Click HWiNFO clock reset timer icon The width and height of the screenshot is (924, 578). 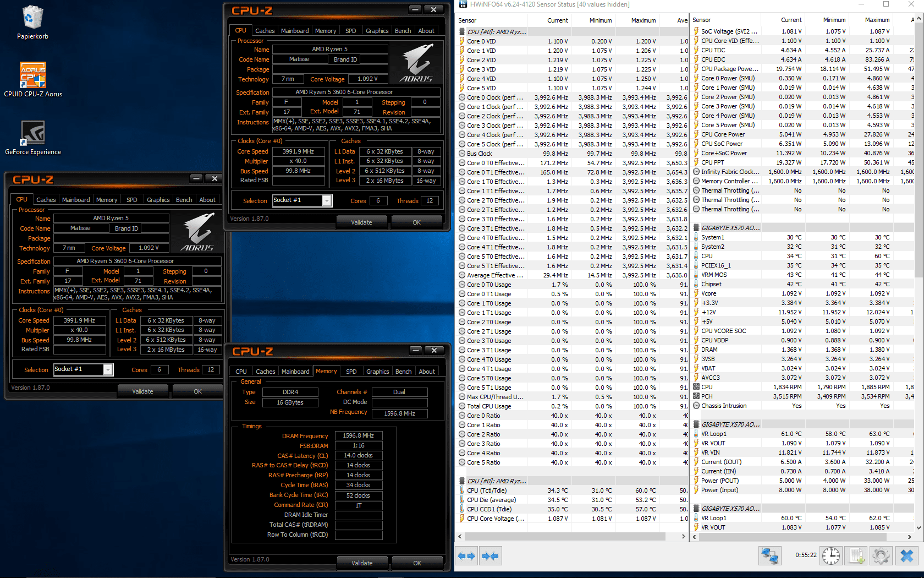tap(831, 556)
